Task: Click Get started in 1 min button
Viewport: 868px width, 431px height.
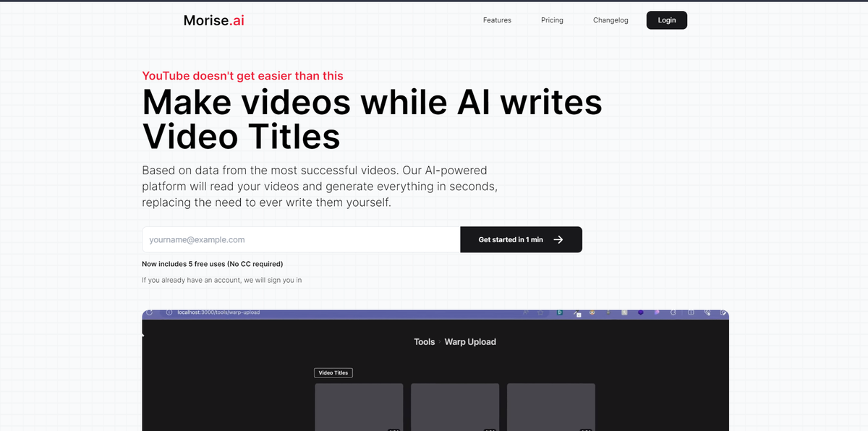Action: coord(521,239)
